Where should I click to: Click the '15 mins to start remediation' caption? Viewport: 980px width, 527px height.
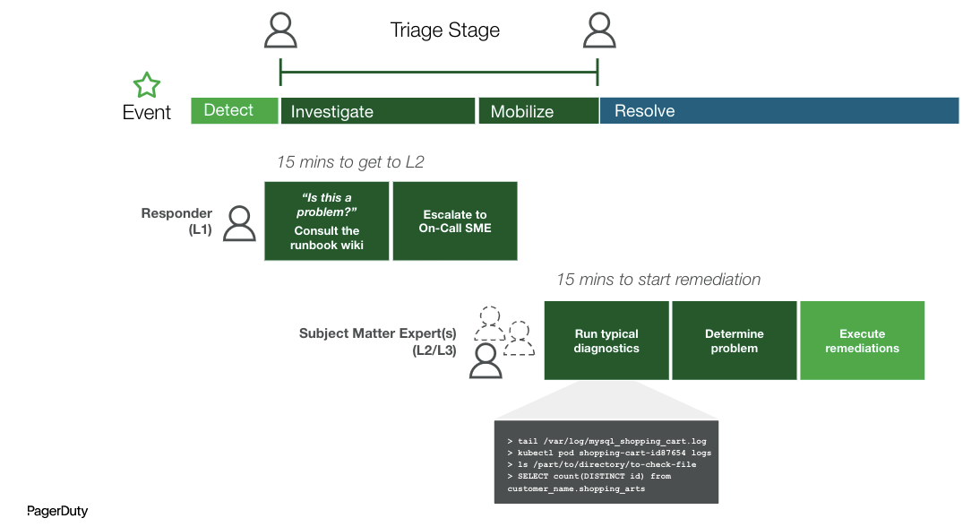pos(658,280)
